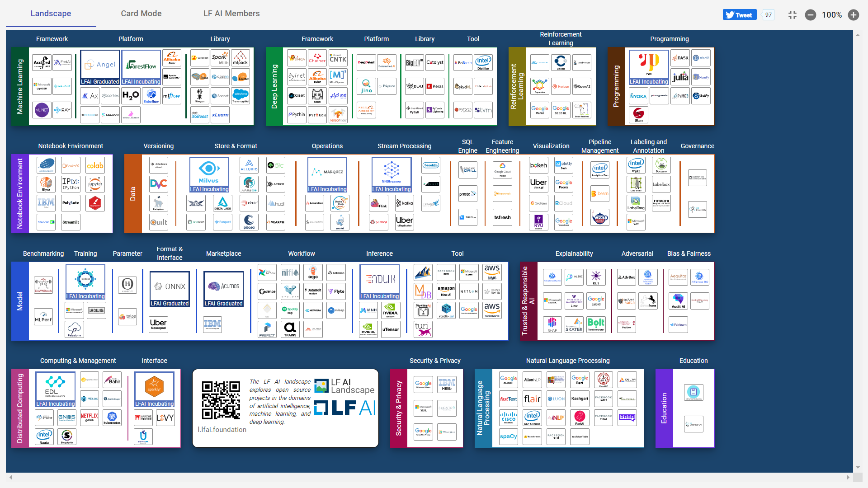Click the mlflow icon
The width and height of the screenshot is (868, 488).
coord(172,96)
